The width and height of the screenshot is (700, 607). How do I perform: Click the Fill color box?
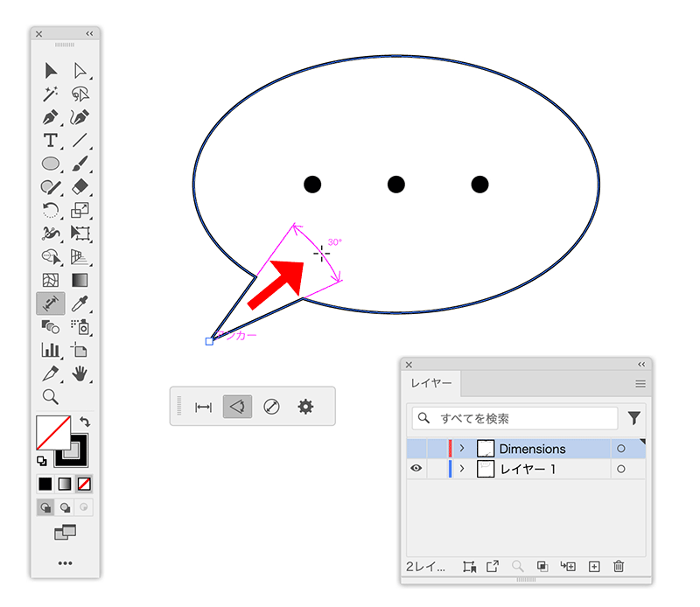pos(53,432)
